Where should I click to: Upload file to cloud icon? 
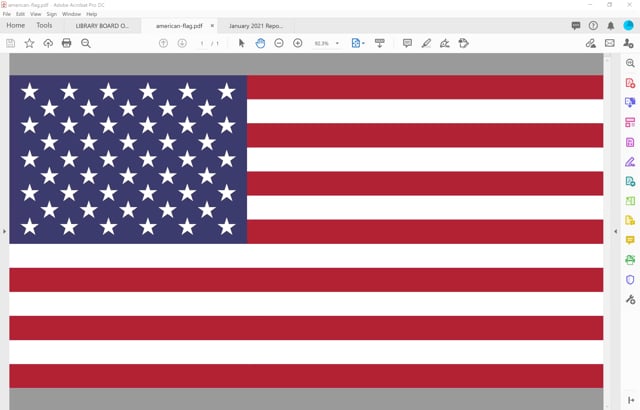(48, 43)
